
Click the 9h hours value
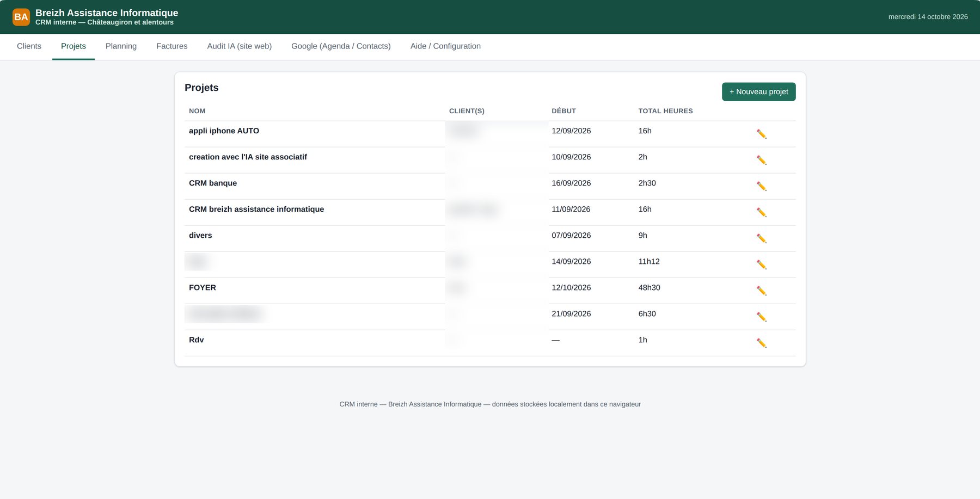642,235
